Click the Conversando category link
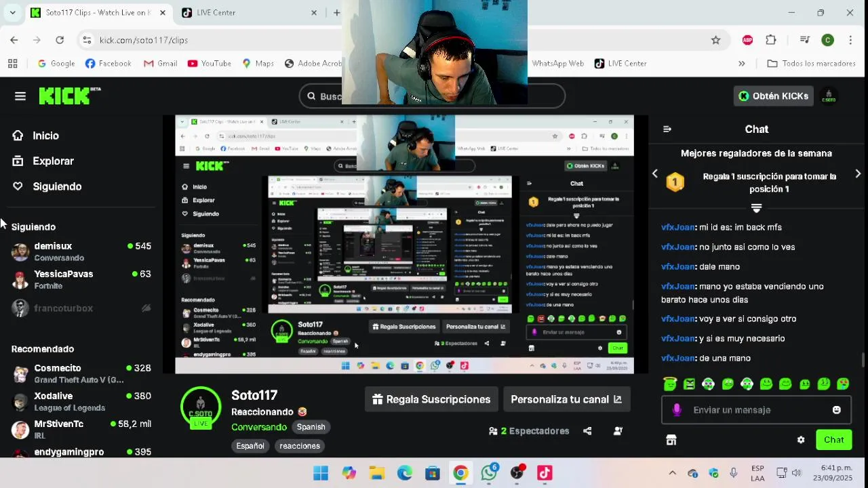 [259, 427]
